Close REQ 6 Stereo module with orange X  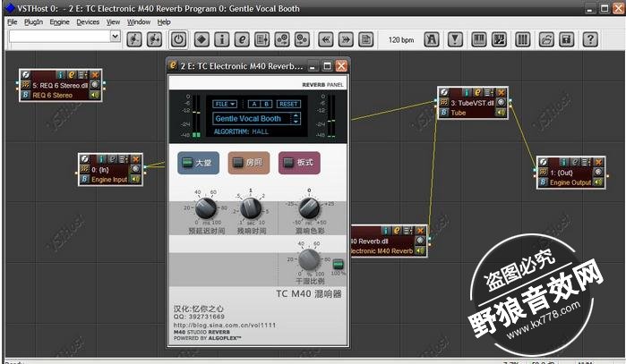point(95,75)
